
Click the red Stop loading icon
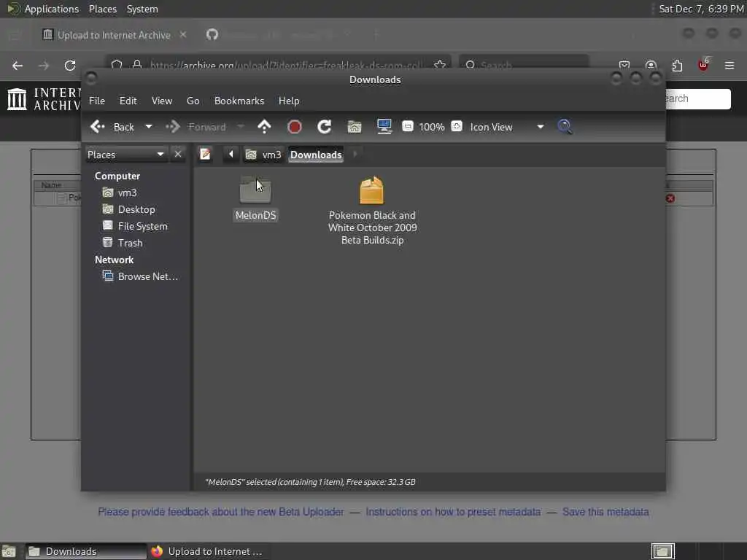pos(295,127)
